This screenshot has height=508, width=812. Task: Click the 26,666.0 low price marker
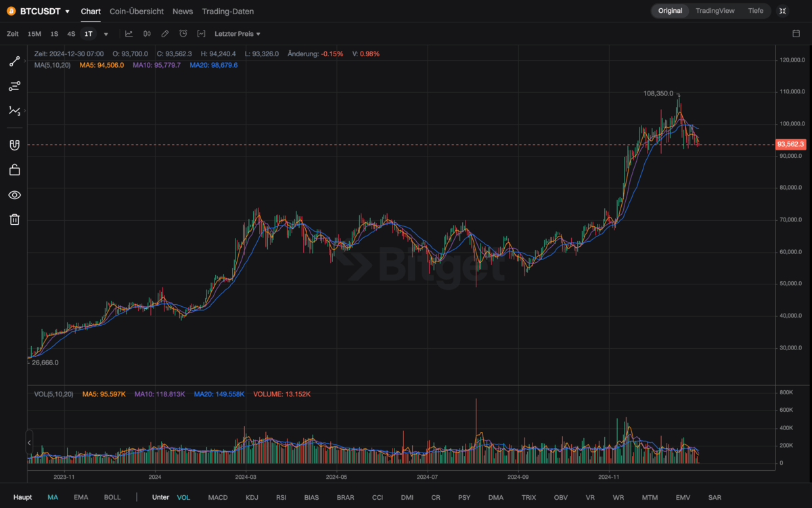tap(45, 362)
